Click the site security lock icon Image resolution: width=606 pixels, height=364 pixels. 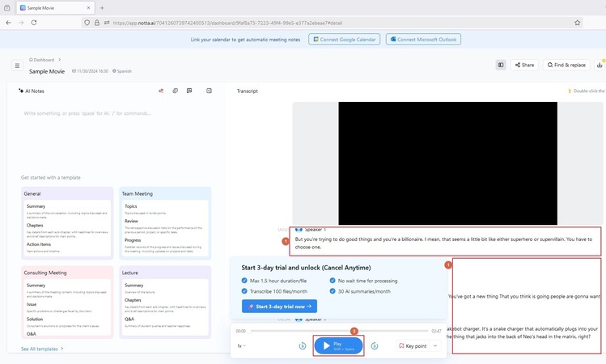97,23
